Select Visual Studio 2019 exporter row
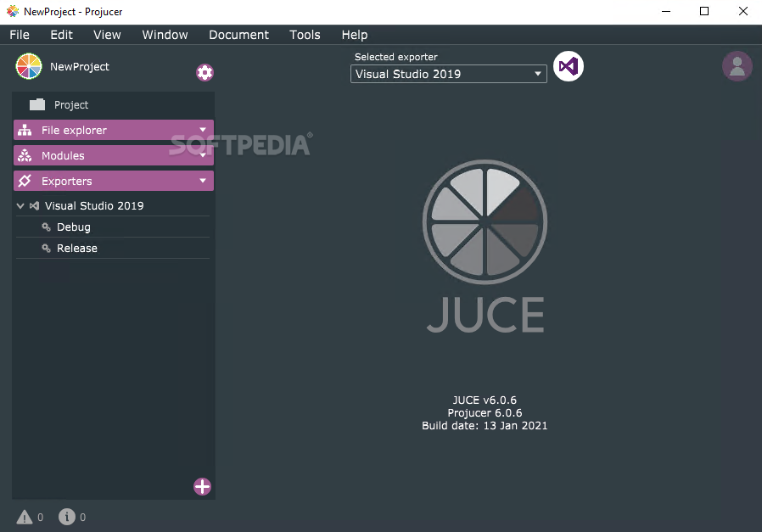Screen dimensions: 762x532 pyautogui.click(x=113, y=206)
